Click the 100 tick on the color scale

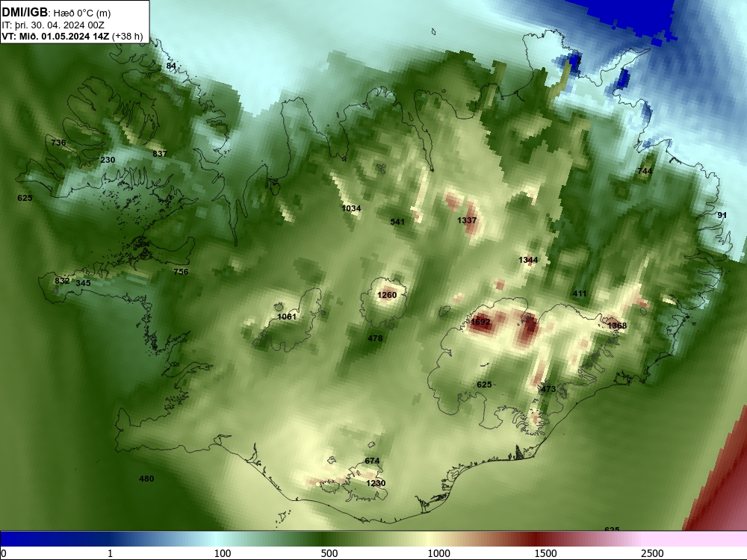pos(223,553)
